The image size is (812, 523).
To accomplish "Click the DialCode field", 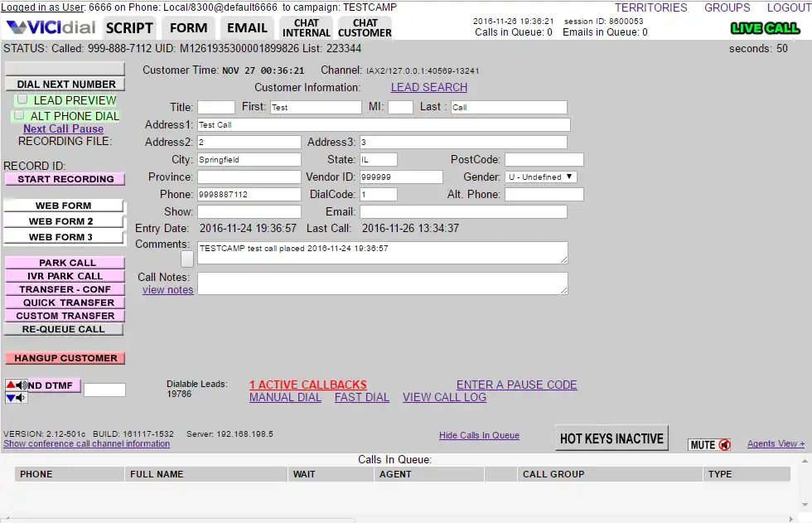I will (x=379, y=194).
